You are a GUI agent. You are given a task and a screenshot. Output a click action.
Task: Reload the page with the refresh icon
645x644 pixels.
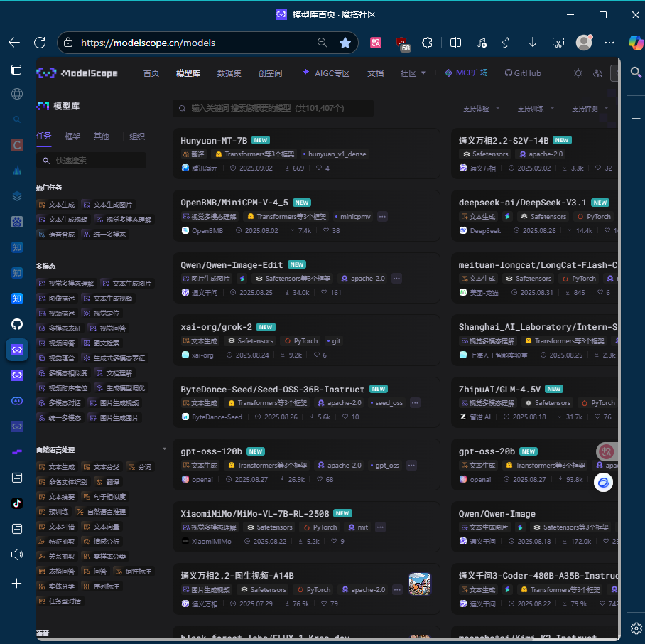pyautogui.click(x=40, y=43)
